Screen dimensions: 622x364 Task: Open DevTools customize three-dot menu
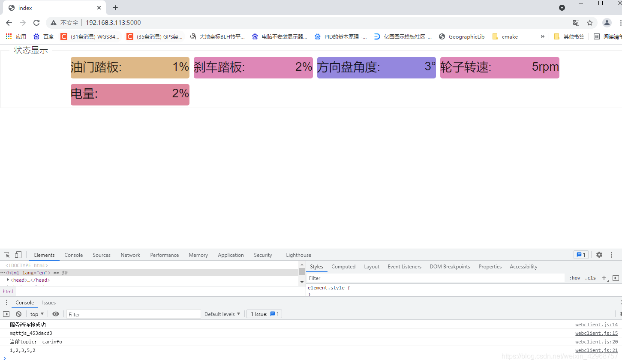pos(612,255)
